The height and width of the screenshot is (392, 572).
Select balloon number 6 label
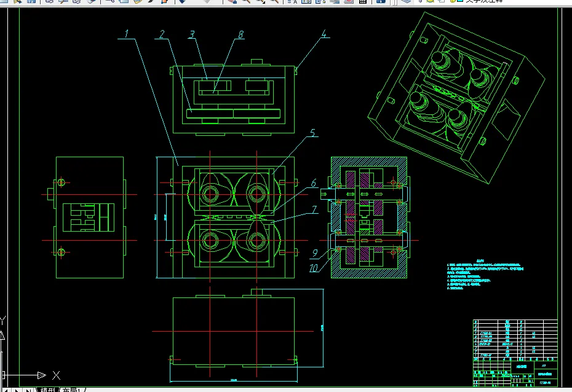point(313,183)
